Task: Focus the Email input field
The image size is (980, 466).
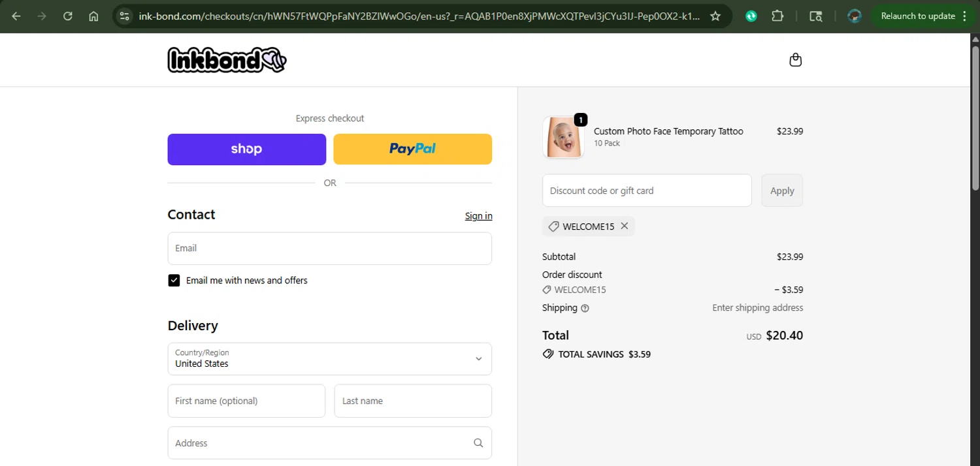Action: (x=330, y=249)
